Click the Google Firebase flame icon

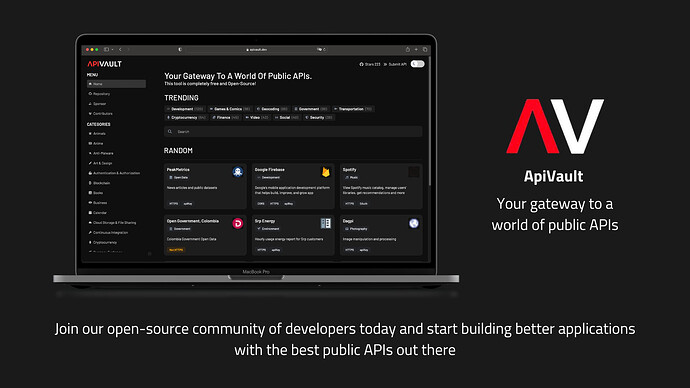[326, 172]
